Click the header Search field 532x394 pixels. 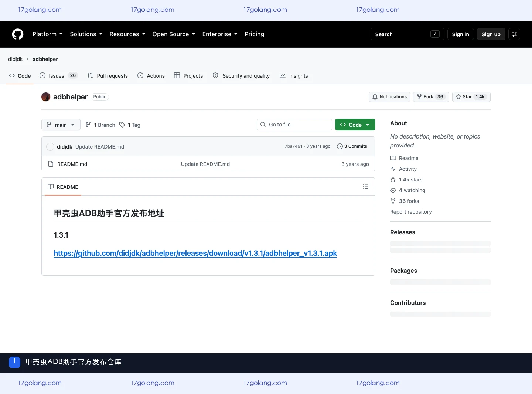[407, 34]
